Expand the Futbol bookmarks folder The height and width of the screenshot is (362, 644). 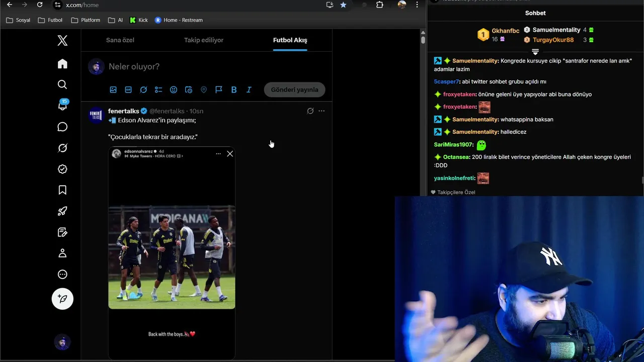(x=50, y=20)
